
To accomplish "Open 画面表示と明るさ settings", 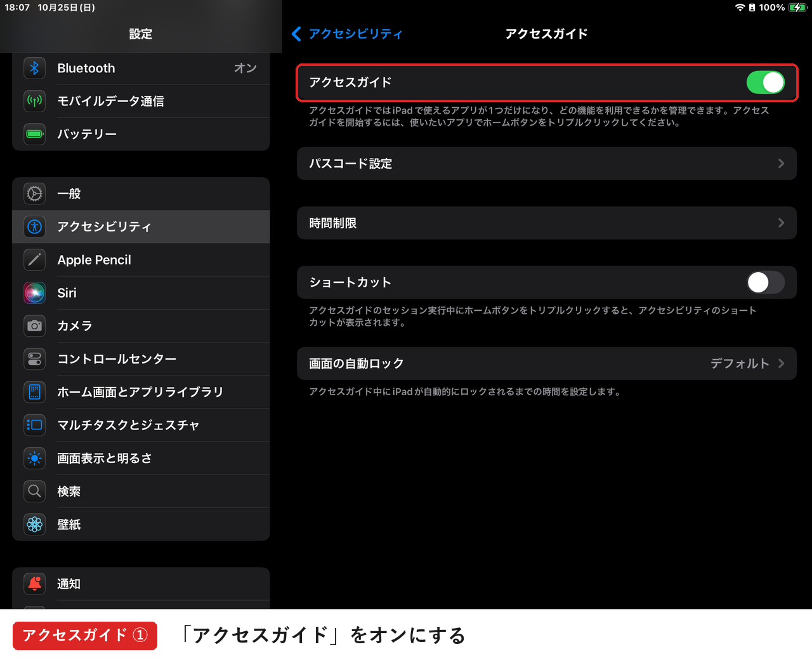I will (x=141, y=458).
